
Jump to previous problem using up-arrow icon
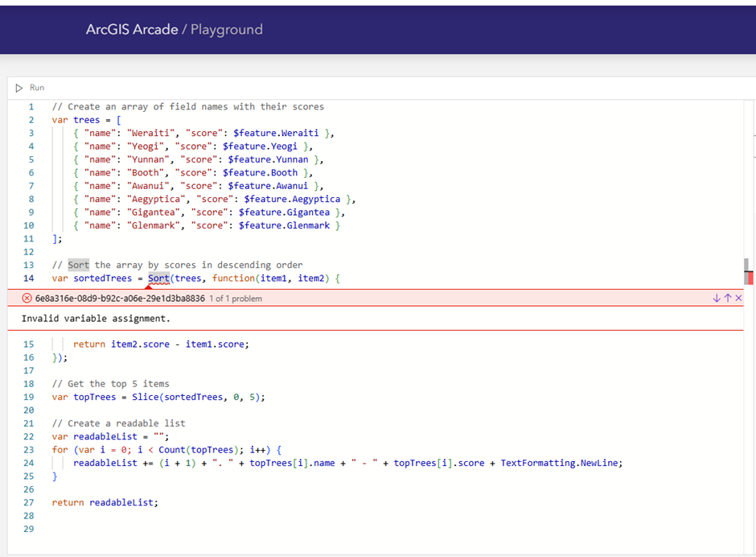[x=729, y=297]
